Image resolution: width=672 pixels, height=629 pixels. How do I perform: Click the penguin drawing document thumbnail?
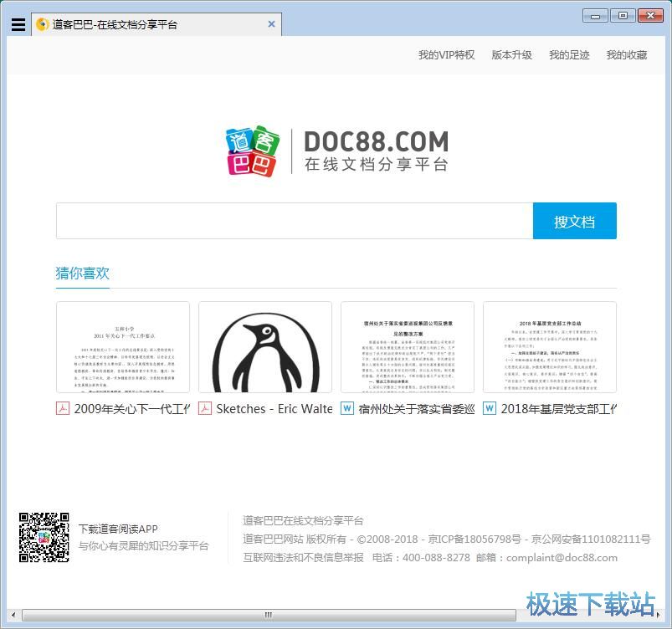[264, 347]
